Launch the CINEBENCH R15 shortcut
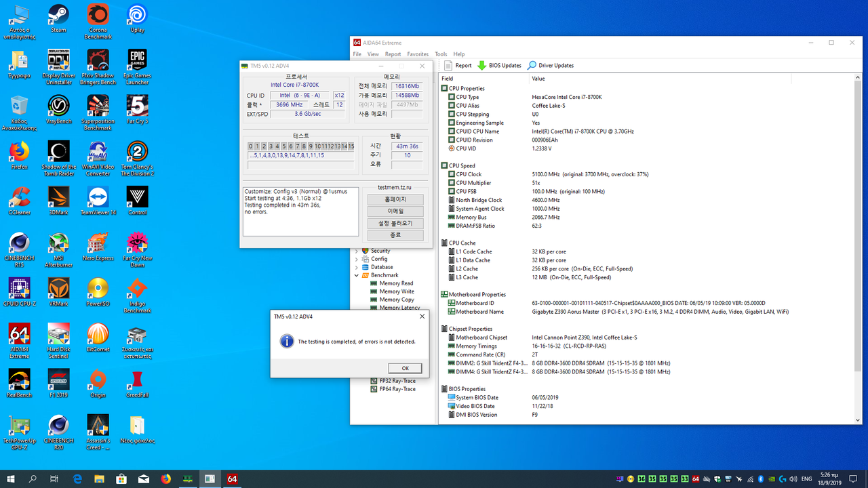The image size is (868, 488). tap(19, 249)
